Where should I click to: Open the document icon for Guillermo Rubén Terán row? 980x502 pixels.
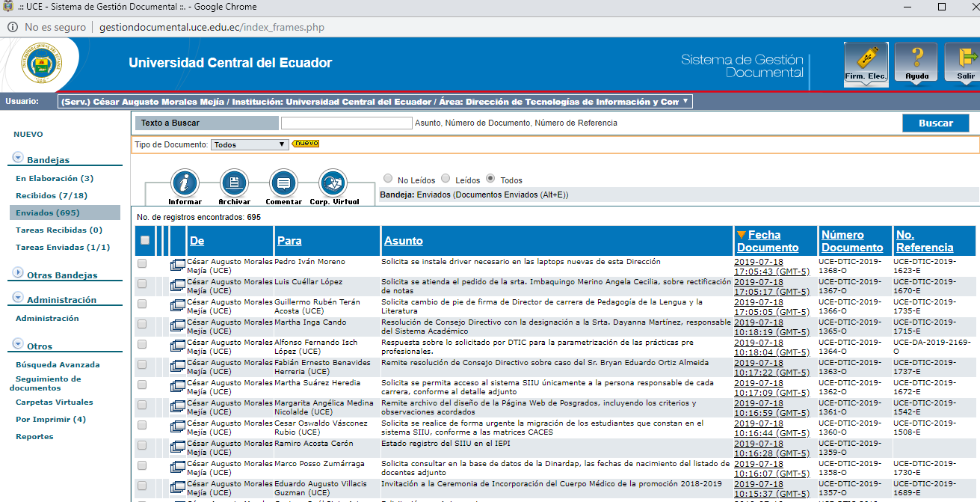tap(178, 305)
